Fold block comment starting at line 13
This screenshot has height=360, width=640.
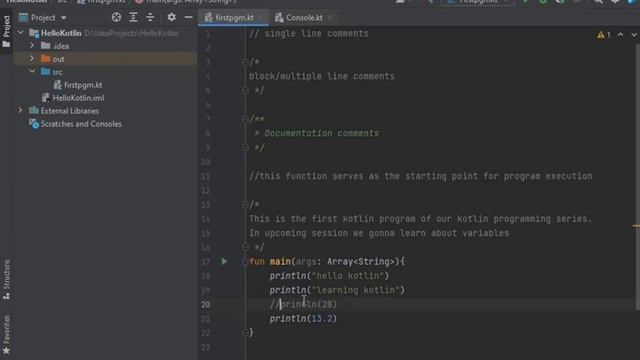point(245,204)
